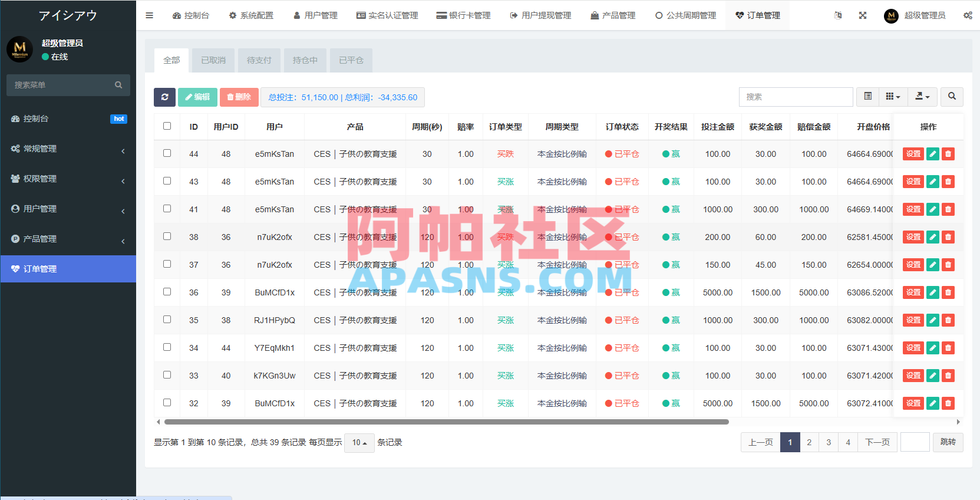Click red trash icon for order ID 41
Image resolution: width=980 pixels, height=500 pixels.
[x=948, y=209]
